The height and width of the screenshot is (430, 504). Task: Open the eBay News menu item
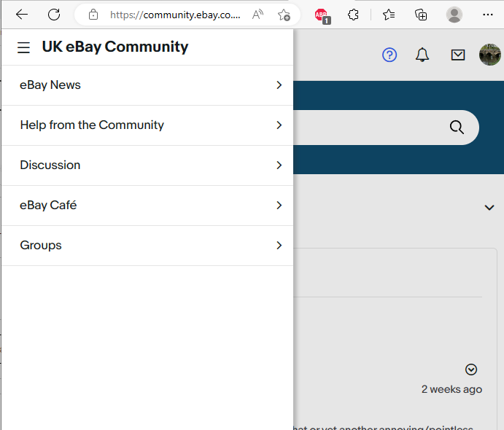pyautogui.click(x=147, y=85)
